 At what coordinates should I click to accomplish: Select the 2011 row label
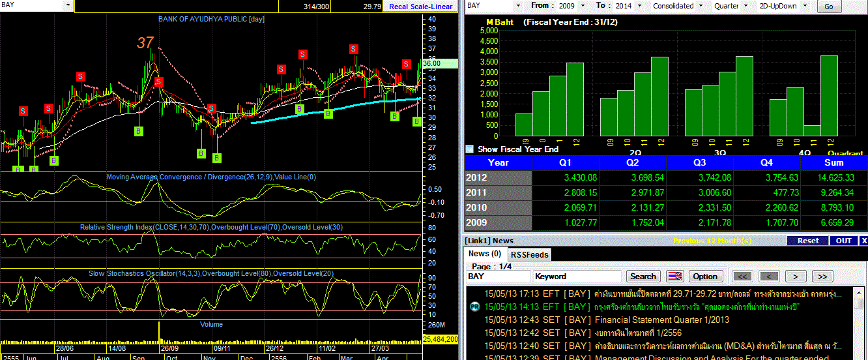pos(499,192)
